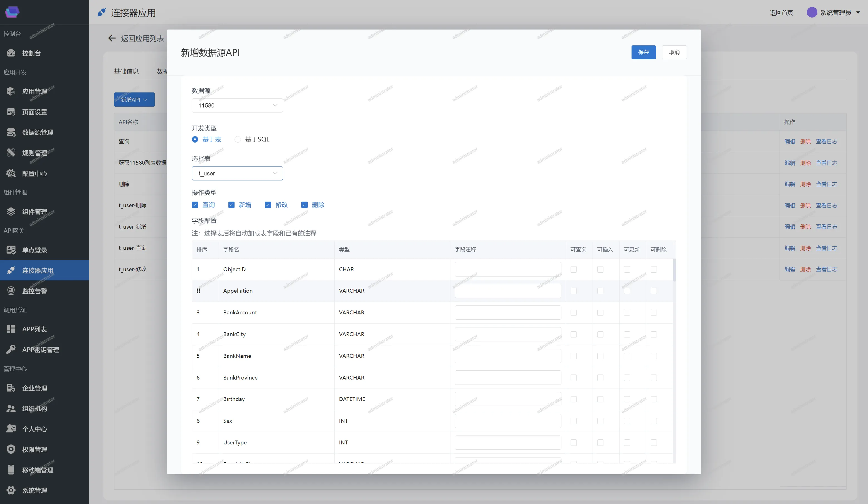
Task: Open 数据源管理 via its database icon
Action: tap(11, 132)
